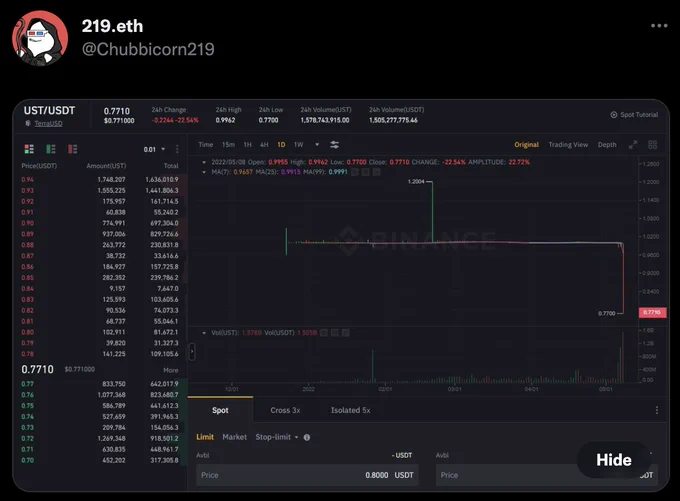Click the 24h Low value 0.7700
This screenshot has height=501, width=680.
coord(268,120)
